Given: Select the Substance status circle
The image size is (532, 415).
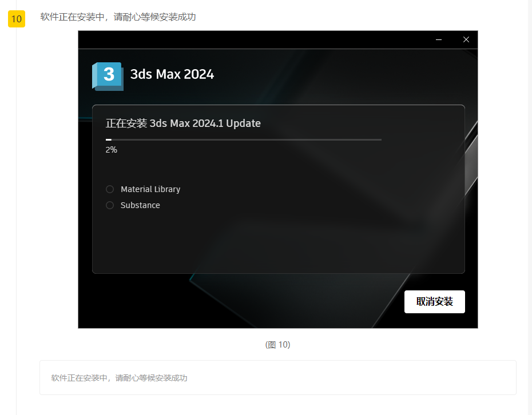Looking at the screenshot, I should pyautogui.click(x=110, y=205).
